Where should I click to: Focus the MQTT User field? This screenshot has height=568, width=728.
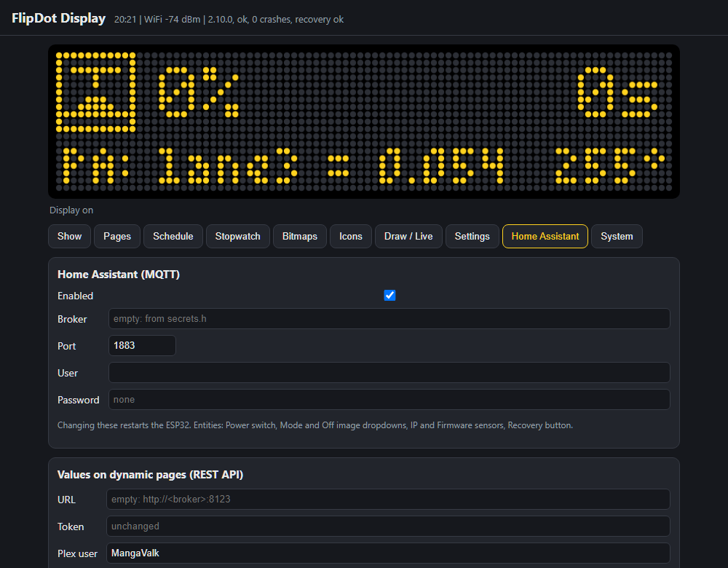pos(389,372)
